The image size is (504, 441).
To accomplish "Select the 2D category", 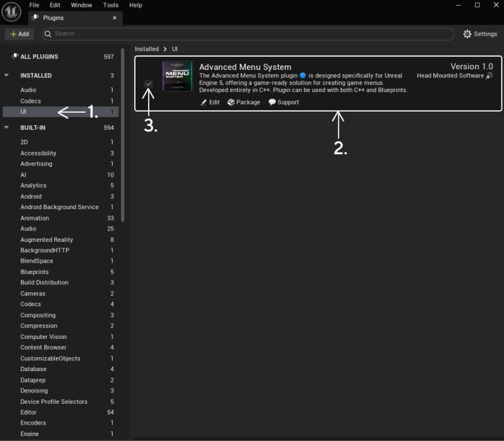I will coord(60,142).
